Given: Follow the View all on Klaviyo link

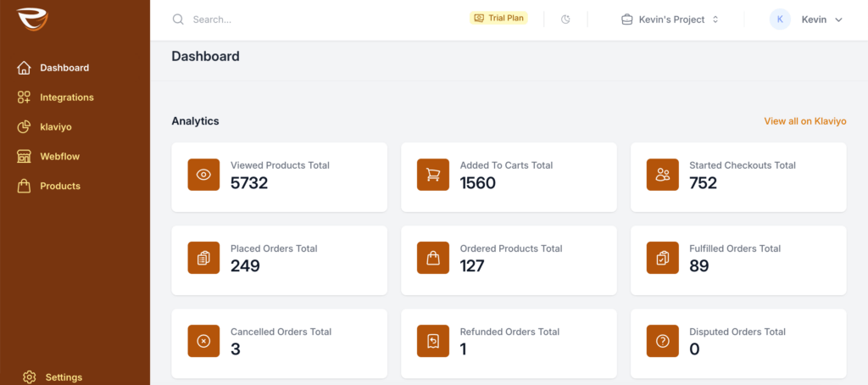Looking at the screenshot, I should tap(805, 120).
